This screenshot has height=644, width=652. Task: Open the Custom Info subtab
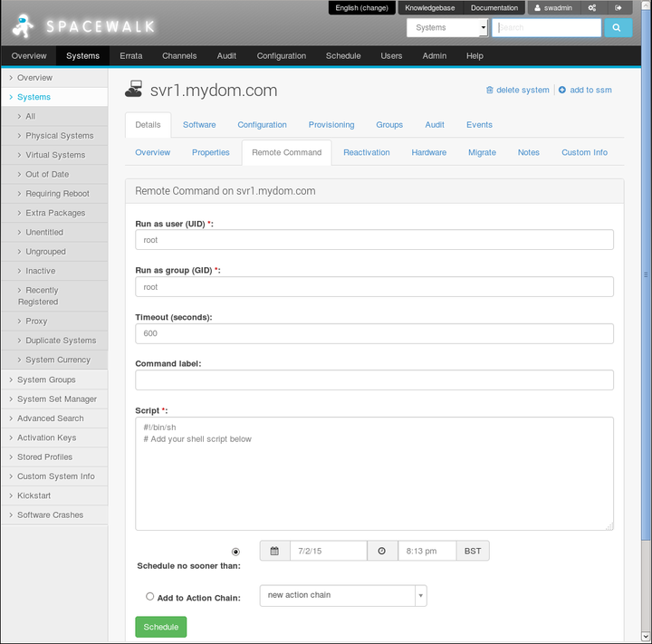(x=584, y=152)
